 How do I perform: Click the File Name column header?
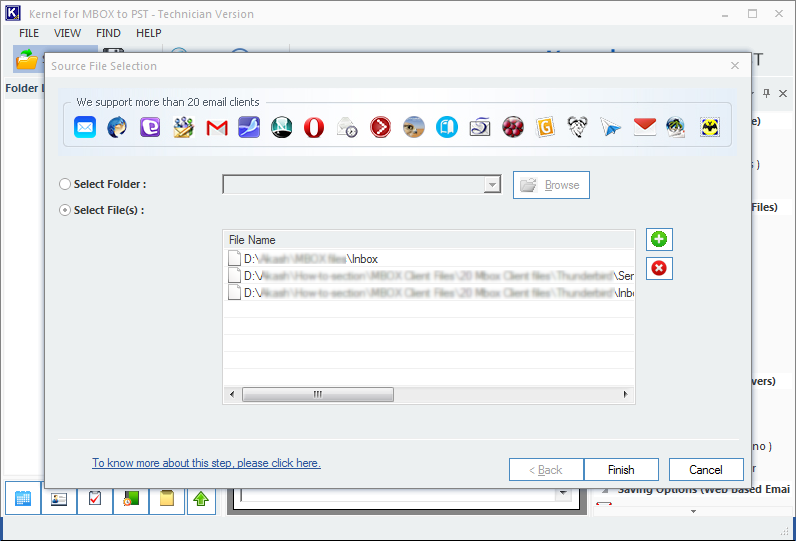429,240
